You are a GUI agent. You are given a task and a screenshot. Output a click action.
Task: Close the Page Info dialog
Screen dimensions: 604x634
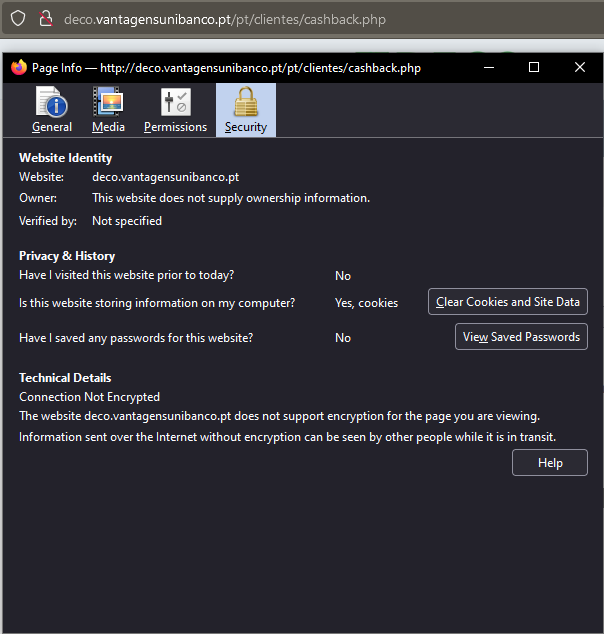[x=580, y=67]
